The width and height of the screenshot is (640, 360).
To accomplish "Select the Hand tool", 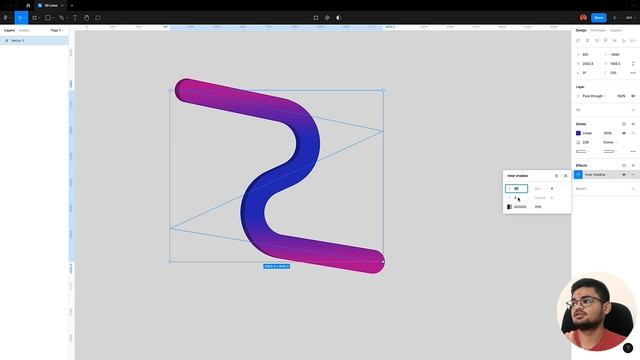I will [x=87, y=18].
